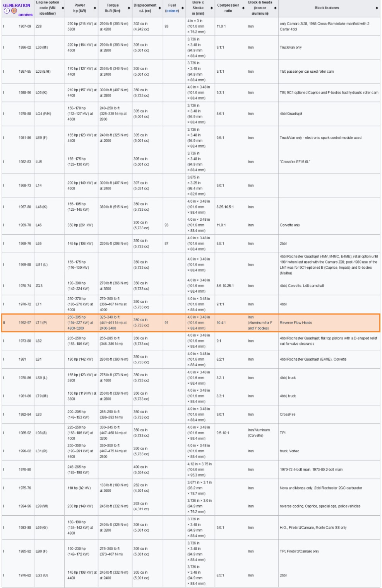This screenshot has height=588, width=382.
Task: Open the octane link in header
Action: [x=172, y=11]
